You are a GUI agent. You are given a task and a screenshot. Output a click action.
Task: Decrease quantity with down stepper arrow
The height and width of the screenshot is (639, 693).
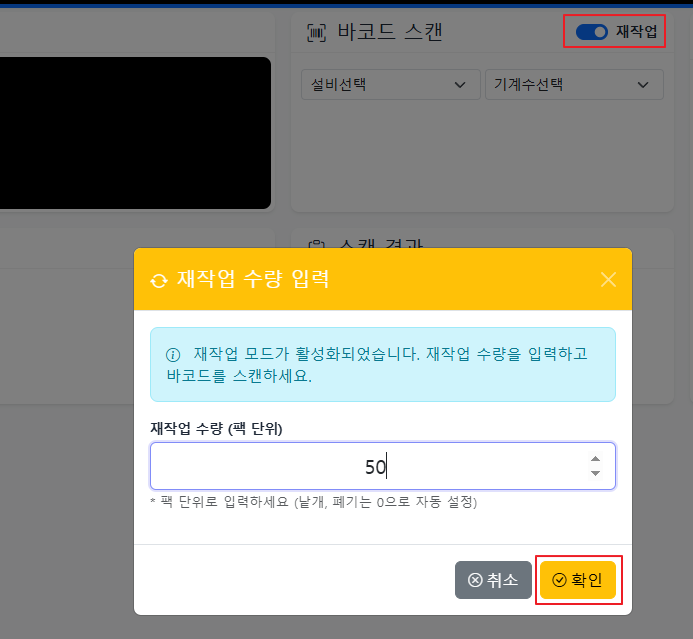595,473
